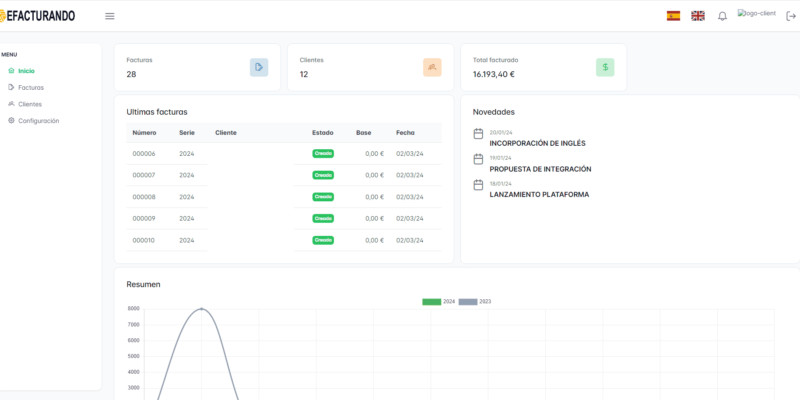The image size is (800, 400).
Task: Toggle the hamburger sidebar menu
Action: pyautogui.click(x=109, y=16)
